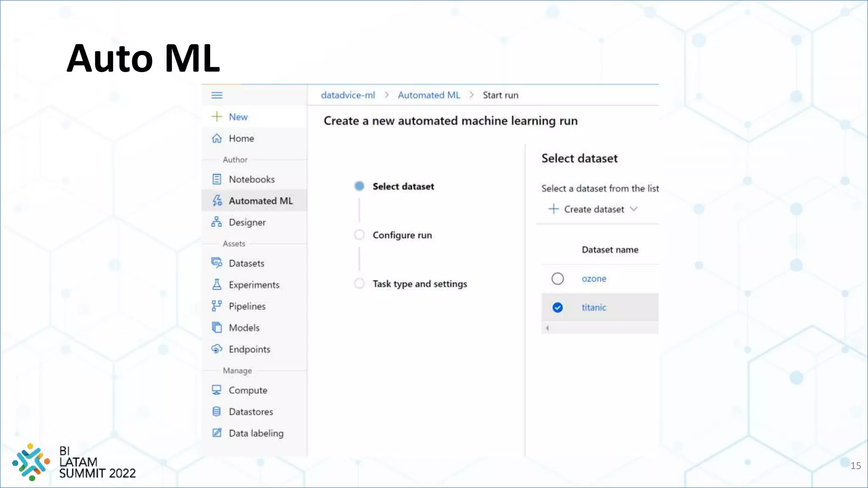Open the datadvice-ml breadcrumb link
The height and width of the screenshot is (488, 868).
point(348,95)
